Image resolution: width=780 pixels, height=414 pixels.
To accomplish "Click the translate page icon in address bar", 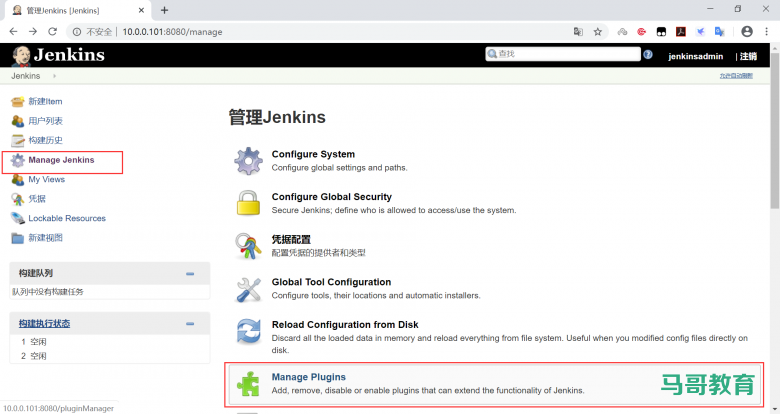I will (x=578, y=32).
